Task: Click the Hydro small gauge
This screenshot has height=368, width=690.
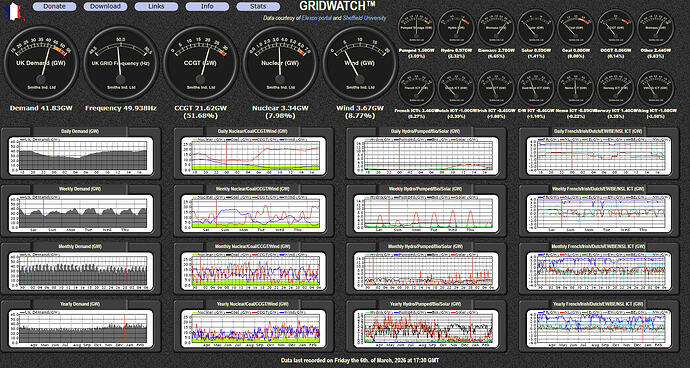Action: click(456, 27)
